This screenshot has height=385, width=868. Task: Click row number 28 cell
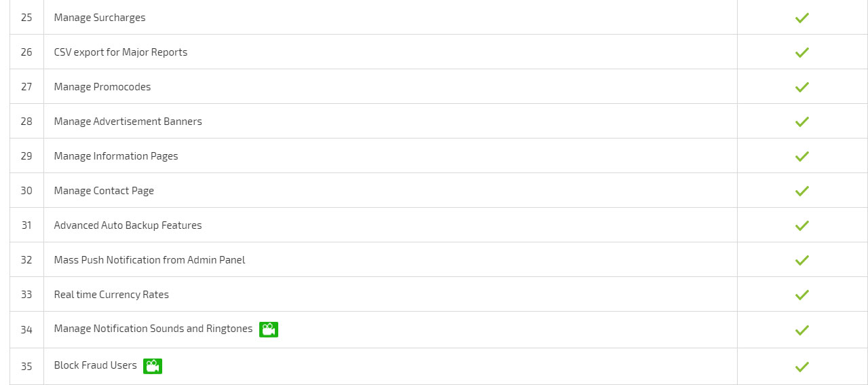coord(26,122)
